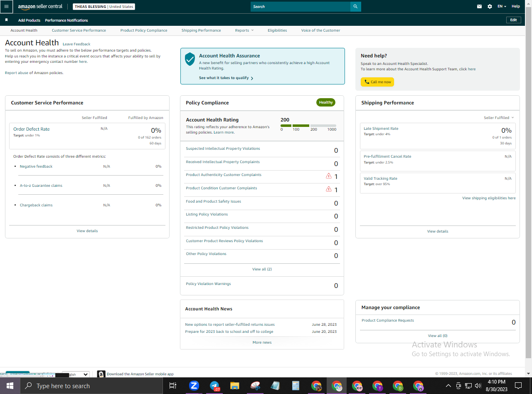Open the settings gear icon
This screenshot has width=532, height=394.
(490, 7)
